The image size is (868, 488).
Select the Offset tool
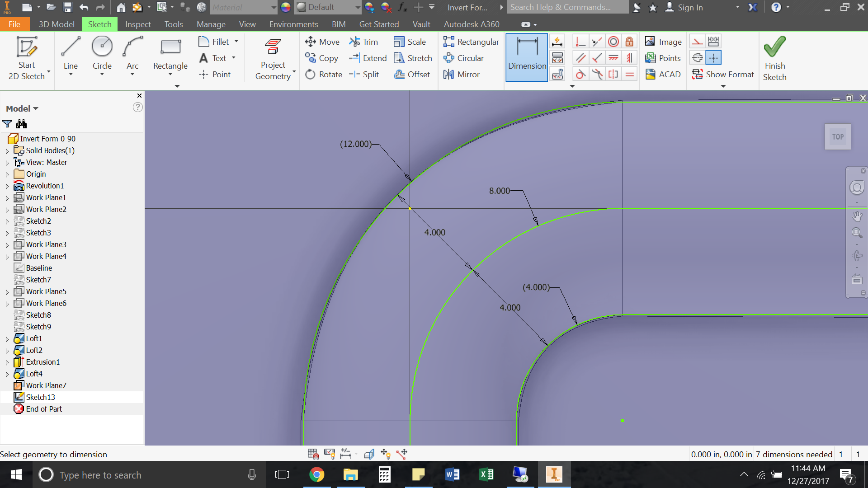click(412, 74)
